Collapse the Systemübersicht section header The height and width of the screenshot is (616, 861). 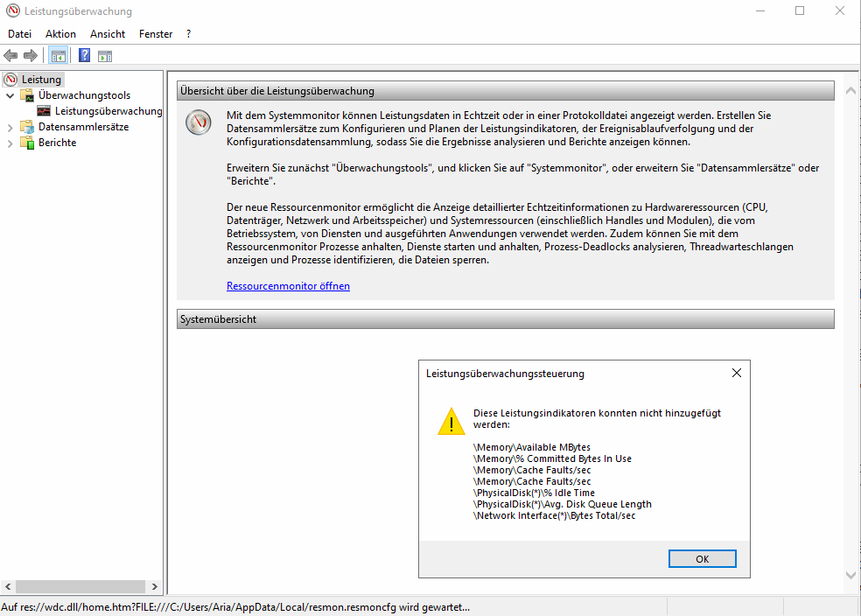(505, 319)
